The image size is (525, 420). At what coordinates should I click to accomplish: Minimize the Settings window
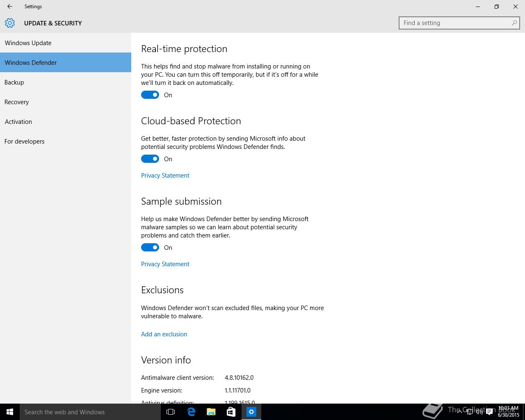[478, 7]
